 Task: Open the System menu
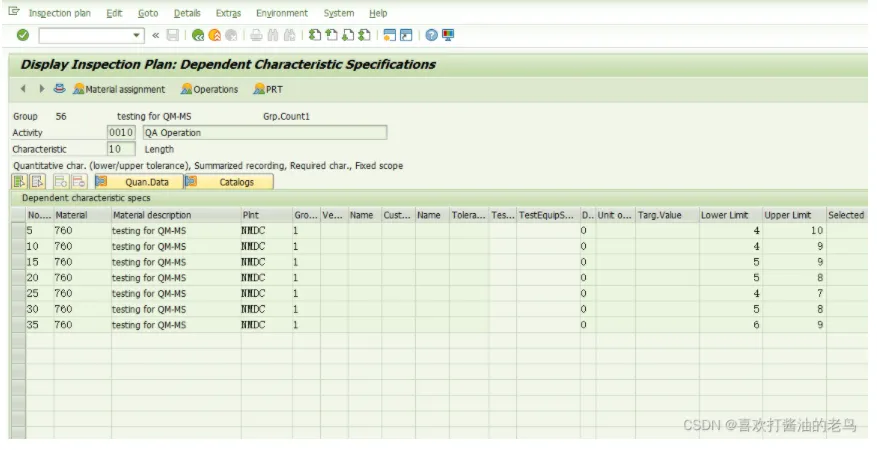pyautogui.click(x=338, y=13)
